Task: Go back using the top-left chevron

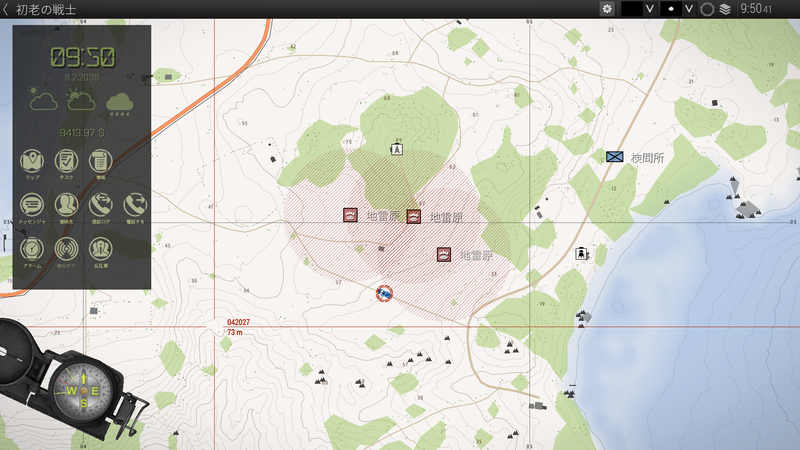Action: pos(6,9)
